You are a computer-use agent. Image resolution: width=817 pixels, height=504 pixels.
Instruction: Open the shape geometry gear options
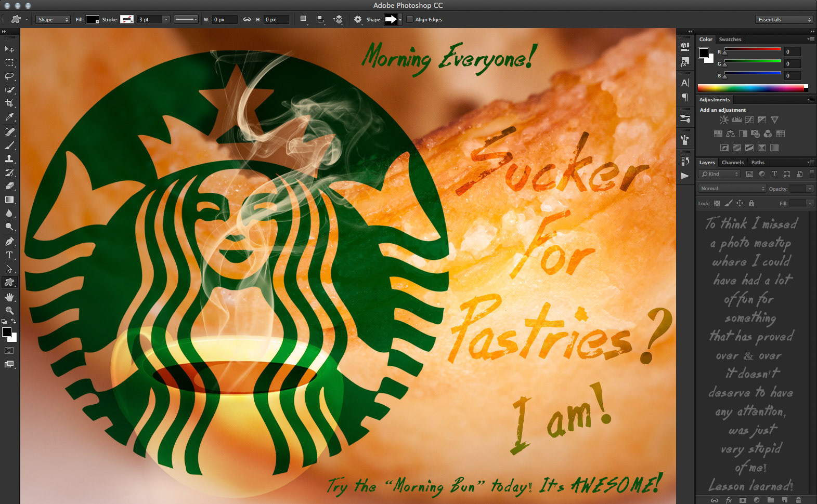358,20
